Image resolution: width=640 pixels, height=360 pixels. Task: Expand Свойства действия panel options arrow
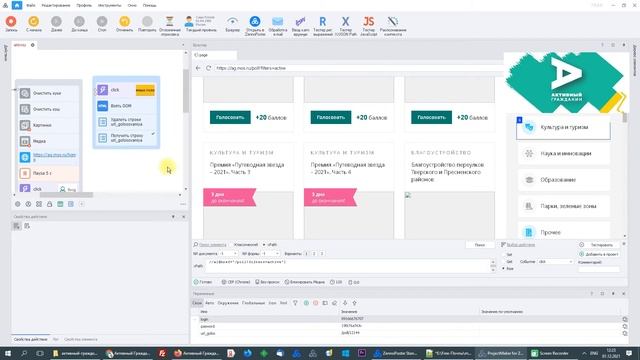[173, 217]
